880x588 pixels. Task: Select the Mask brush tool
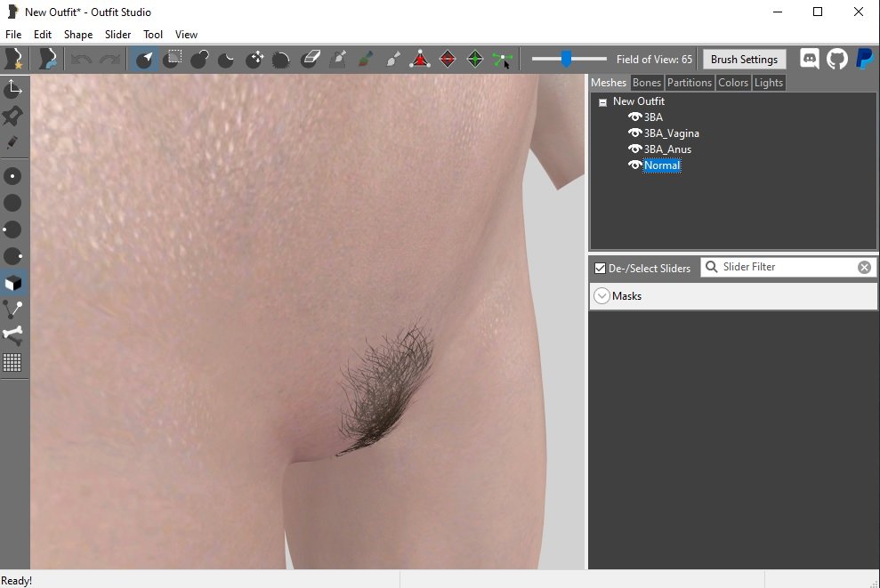click(x=174, y=60)
